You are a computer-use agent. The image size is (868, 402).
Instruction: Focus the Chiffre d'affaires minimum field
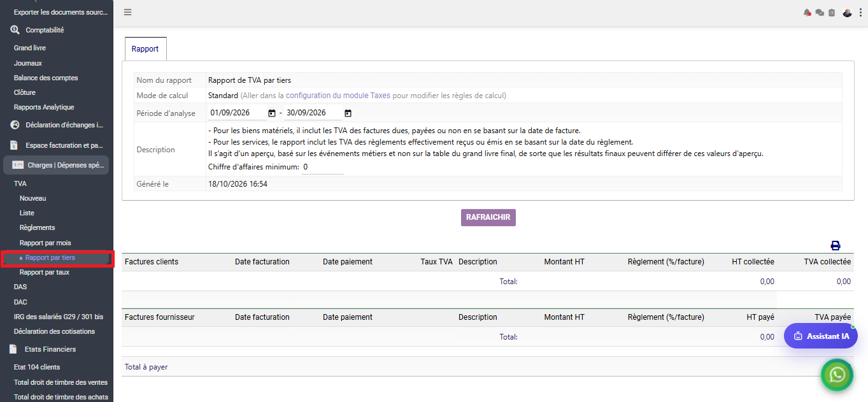point(322,167)
